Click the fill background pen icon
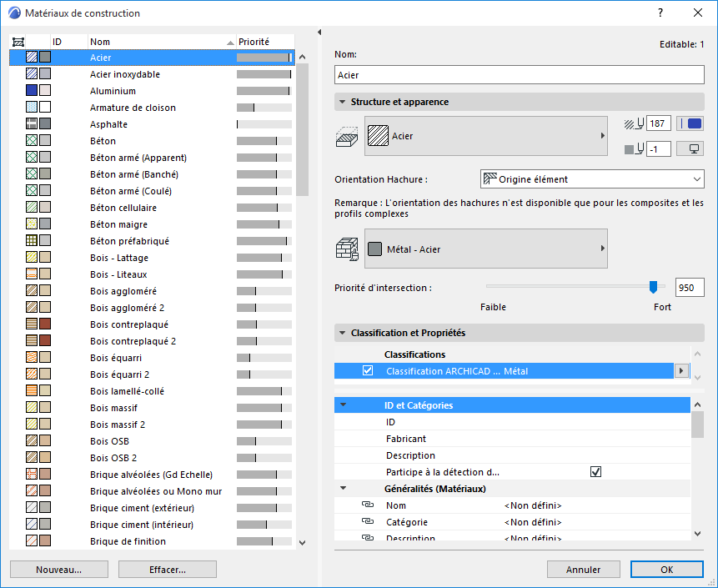Viewport: 718px width, 588px height. 635,148
